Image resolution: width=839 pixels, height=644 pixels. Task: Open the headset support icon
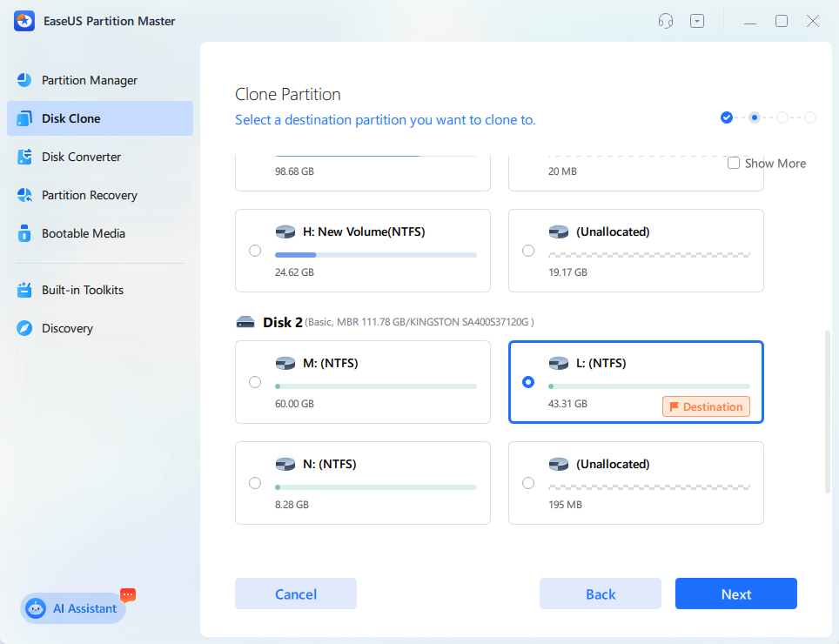coord(666,21)
